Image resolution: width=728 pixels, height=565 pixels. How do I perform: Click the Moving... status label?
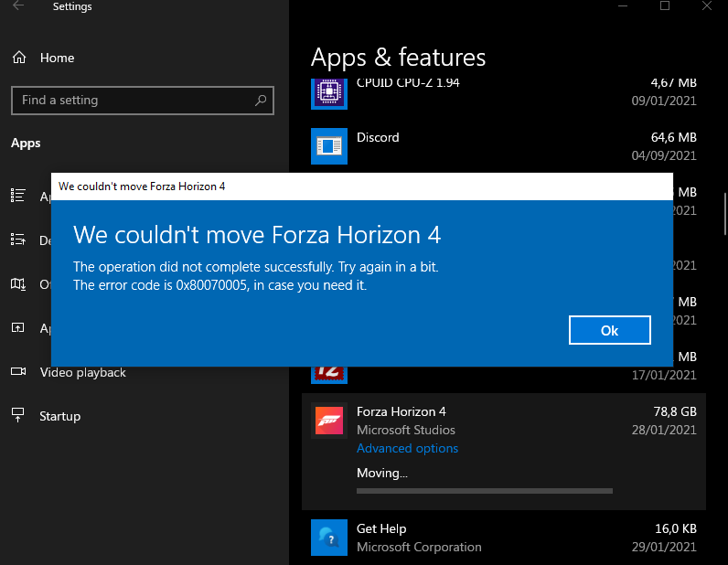point(382,473)
